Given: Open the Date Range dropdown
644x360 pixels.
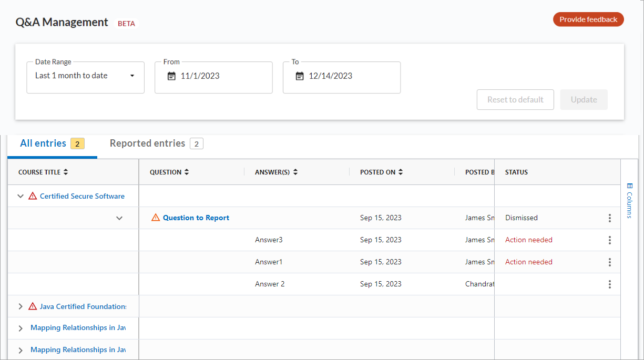Looking at the screenshot, I should [x=85, y=76].
